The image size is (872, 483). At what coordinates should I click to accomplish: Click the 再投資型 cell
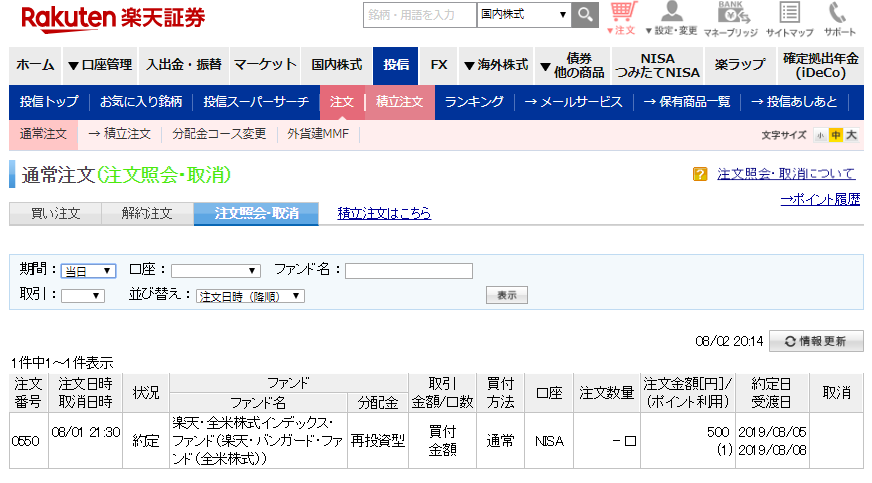pos(378,441)
